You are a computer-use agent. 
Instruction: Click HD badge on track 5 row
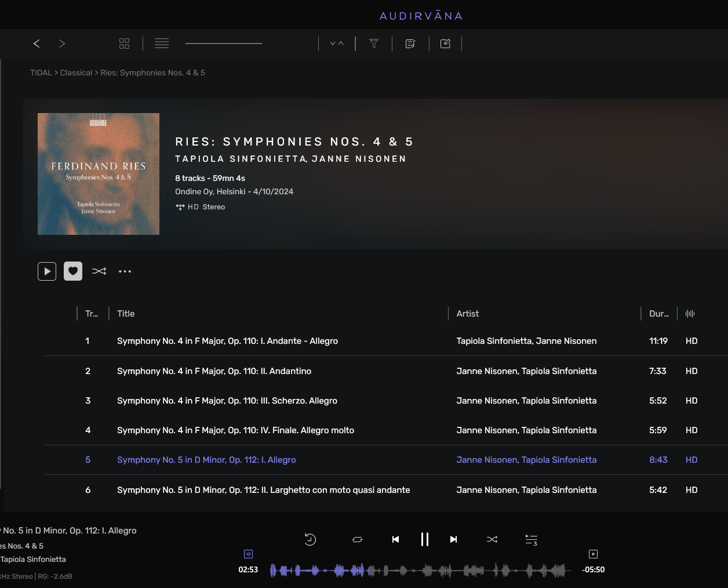click(691, 460)
